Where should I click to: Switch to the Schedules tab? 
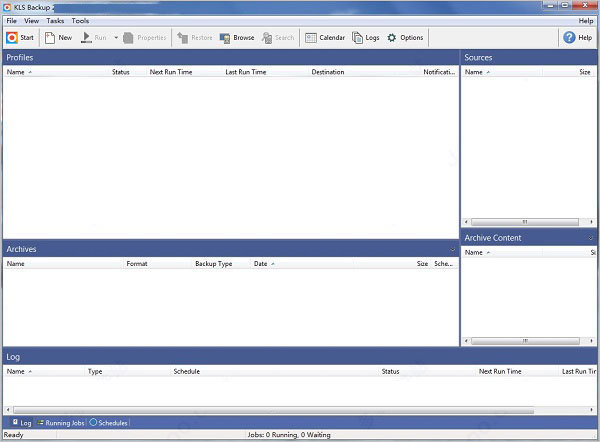[x=108, y=423]
